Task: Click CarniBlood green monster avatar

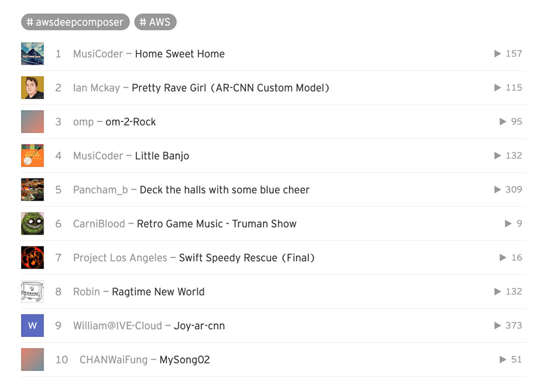Action: (32, 224)
